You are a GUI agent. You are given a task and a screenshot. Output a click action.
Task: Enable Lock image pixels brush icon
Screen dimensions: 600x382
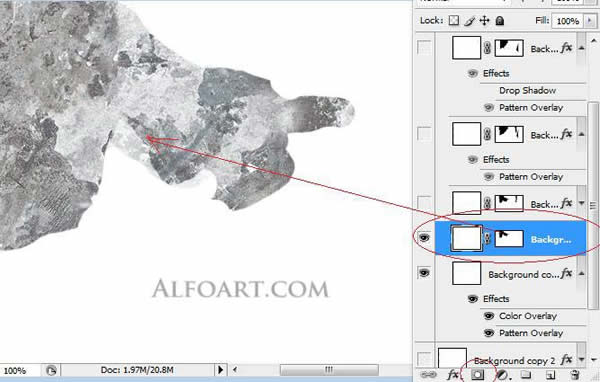click(469, 21)
